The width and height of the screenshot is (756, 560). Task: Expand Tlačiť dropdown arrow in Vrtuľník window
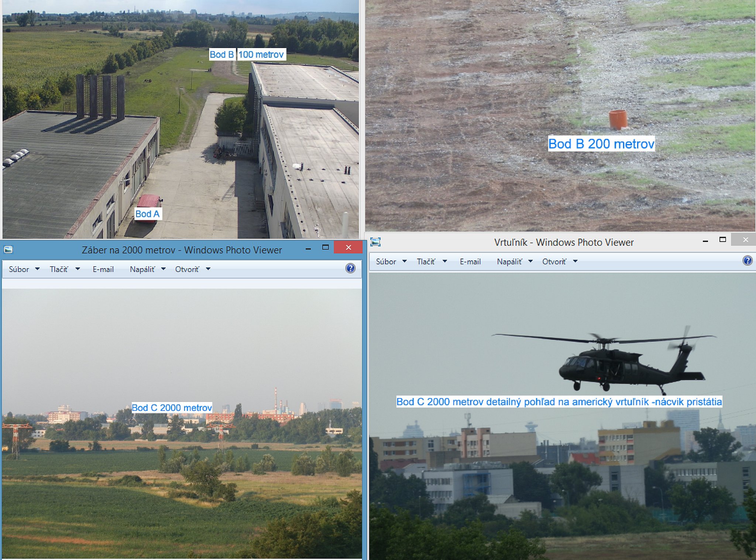pos(444,261)
